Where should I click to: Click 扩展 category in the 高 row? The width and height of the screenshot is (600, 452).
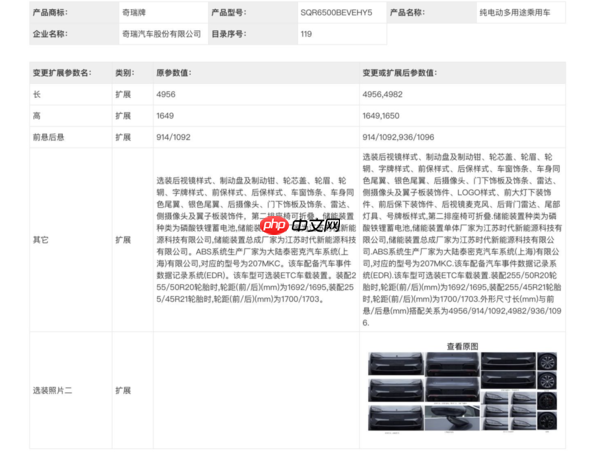[x=123, y=116]
